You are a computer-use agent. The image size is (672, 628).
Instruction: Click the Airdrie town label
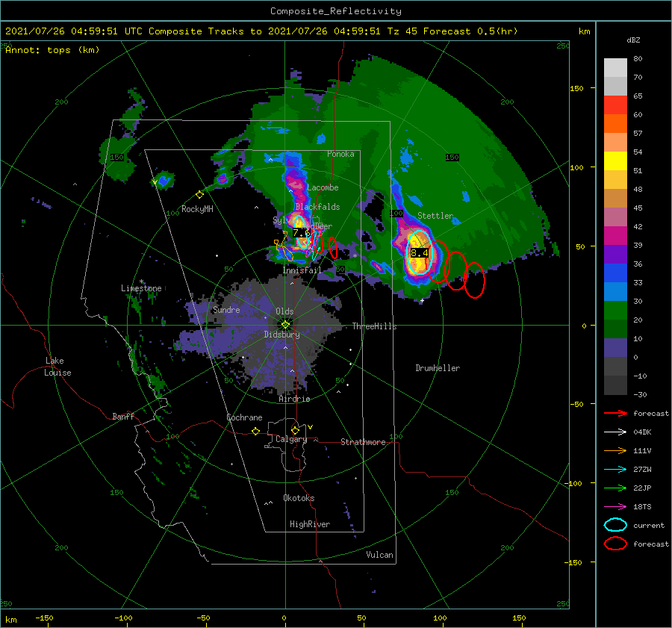click(294, 399)
